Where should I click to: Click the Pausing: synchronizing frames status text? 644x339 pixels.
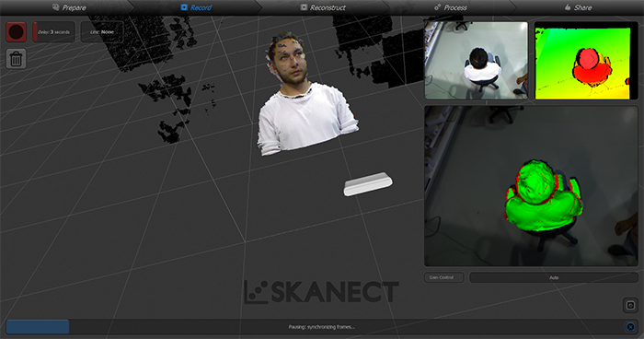tap(322, 327)
